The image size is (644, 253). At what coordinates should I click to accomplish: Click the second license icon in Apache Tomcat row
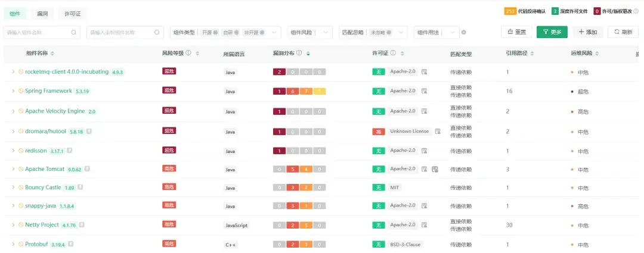[x=435, y=169]
